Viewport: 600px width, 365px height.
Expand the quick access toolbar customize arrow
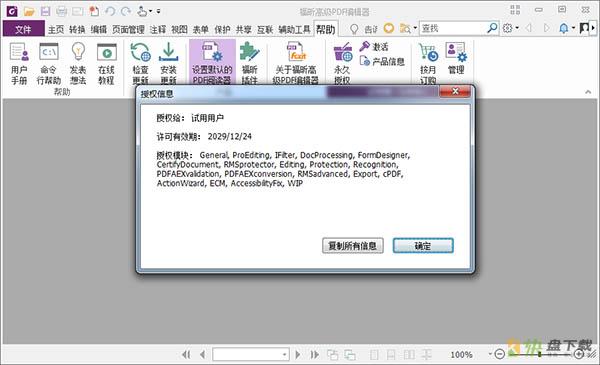click(158, 11)
